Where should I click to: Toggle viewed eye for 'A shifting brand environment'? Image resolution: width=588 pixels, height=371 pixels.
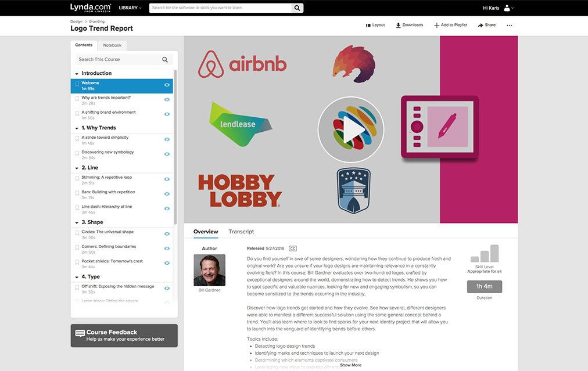(x=167, y=114)
